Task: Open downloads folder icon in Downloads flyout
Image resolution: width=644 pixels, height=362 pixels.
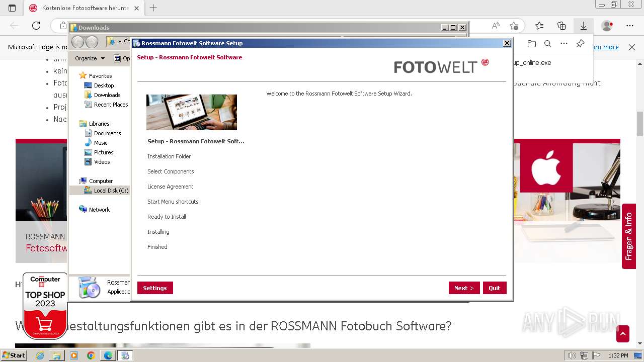Action: [532, 44]
